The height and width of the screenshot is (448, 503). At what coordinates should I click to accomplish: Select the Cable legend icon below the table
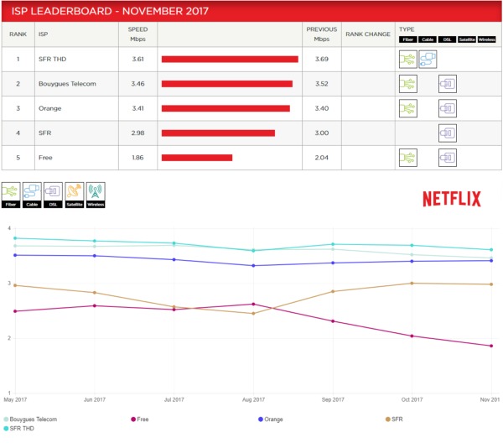(32, 195)
